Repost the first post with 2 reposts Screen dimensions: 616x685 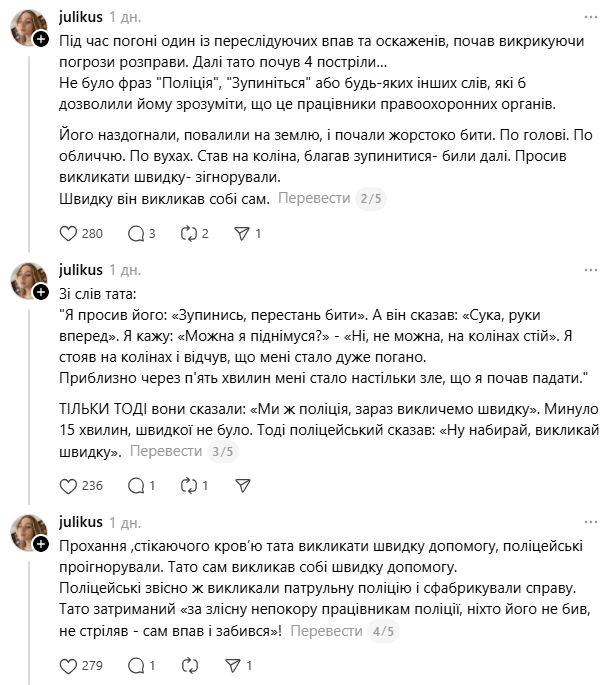(189, 234)
